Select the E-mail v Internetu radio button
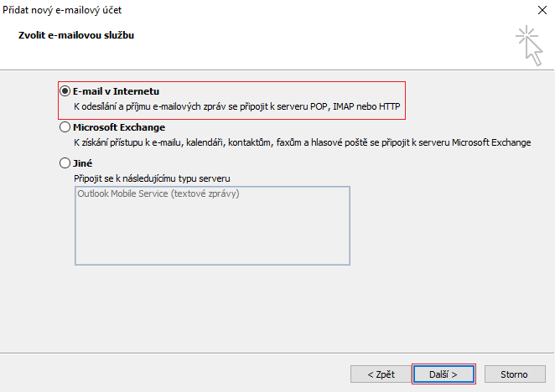555x392 pixels. pyautogui.click(x=65, y=90)
